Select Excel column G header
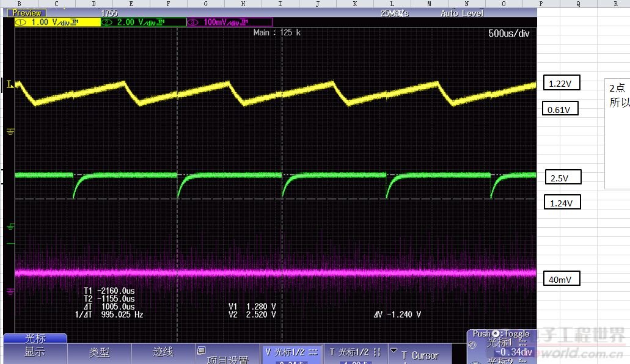Screen dimensions: 630x364 (206, 4)
